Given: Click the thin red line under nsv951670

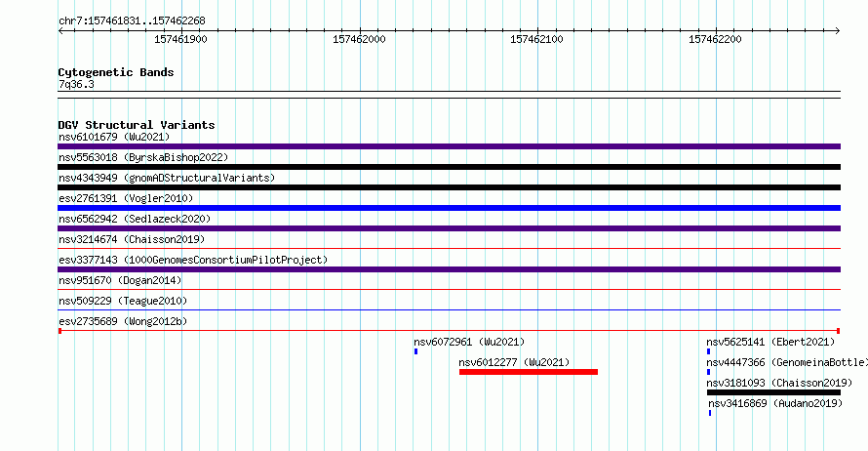Looking at the screenshot, I should pyautogui.click(x=449, y=289).
